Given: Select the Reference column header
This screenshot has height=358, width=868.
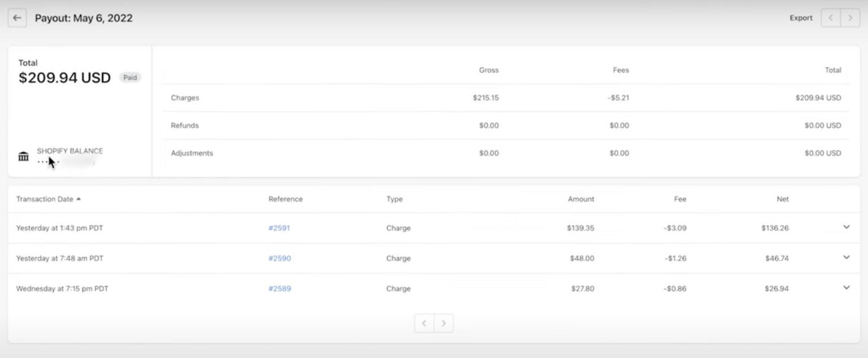Looking at the screenshot, I should pyautogui.click(x=285, y=199).
